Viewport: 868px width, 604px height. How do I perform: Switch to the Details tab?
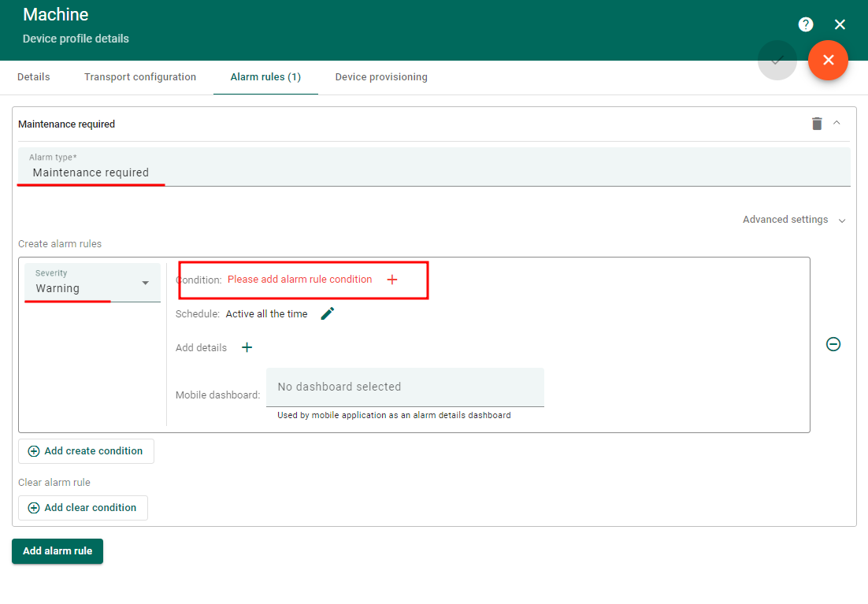[x=34, y=77]
